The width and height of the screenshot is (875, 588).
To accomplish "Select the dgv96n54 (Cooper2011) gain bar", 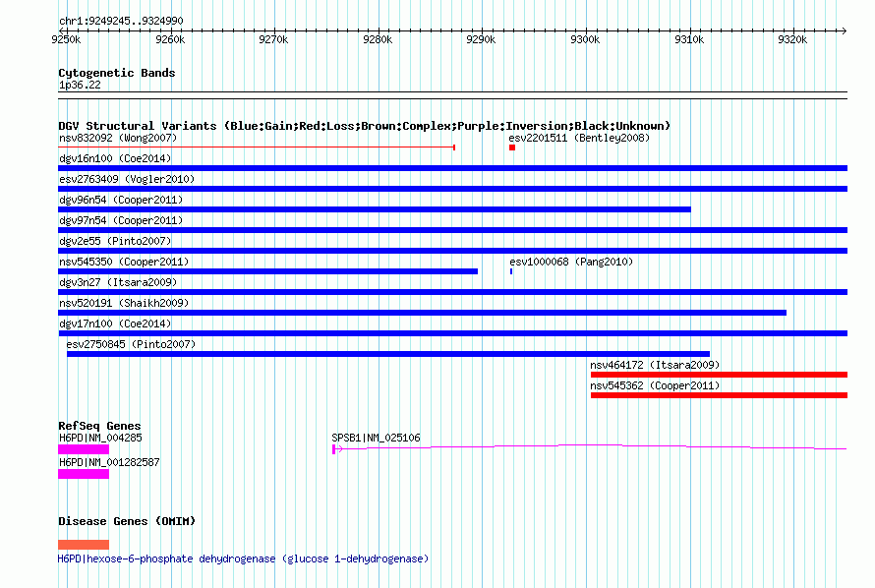I will pos(374,209).
